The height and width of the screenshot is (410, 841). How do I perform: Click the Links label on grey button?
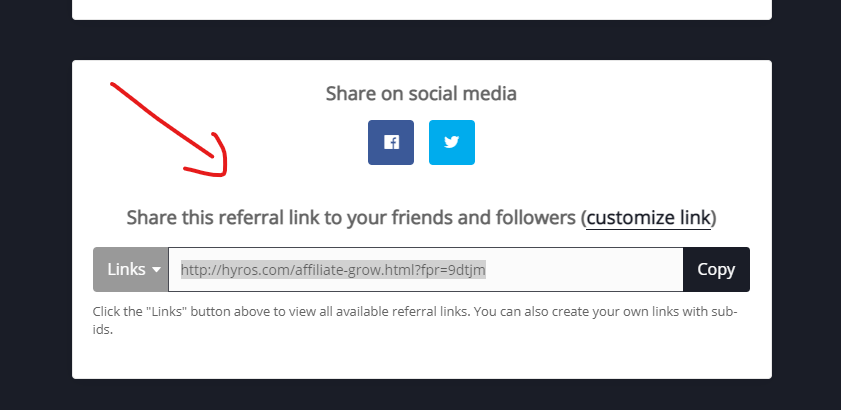coord(127,269)
